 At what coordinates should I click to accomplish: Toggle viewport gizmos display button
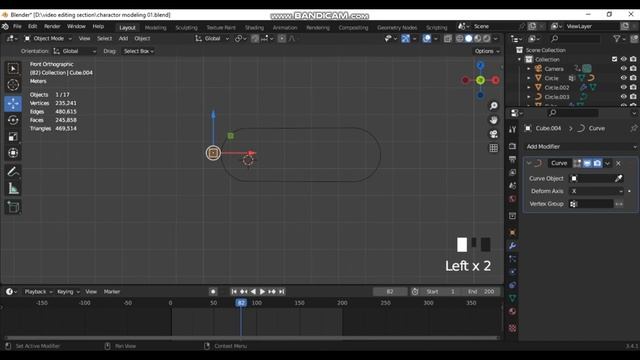click(x=405, y=38)
